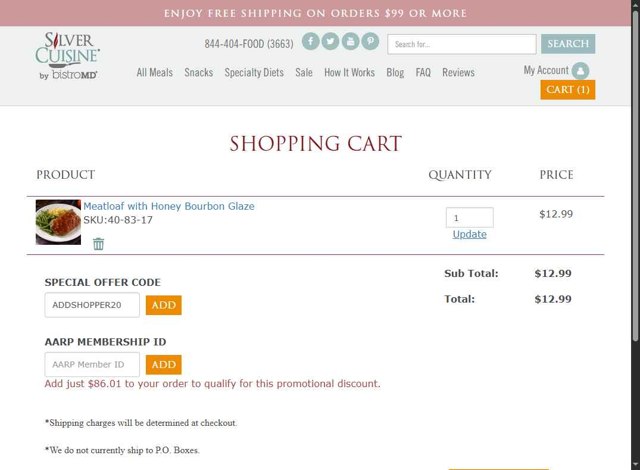Open the Twitter social icon
This screenshot has width=640, height=470.
330,42
